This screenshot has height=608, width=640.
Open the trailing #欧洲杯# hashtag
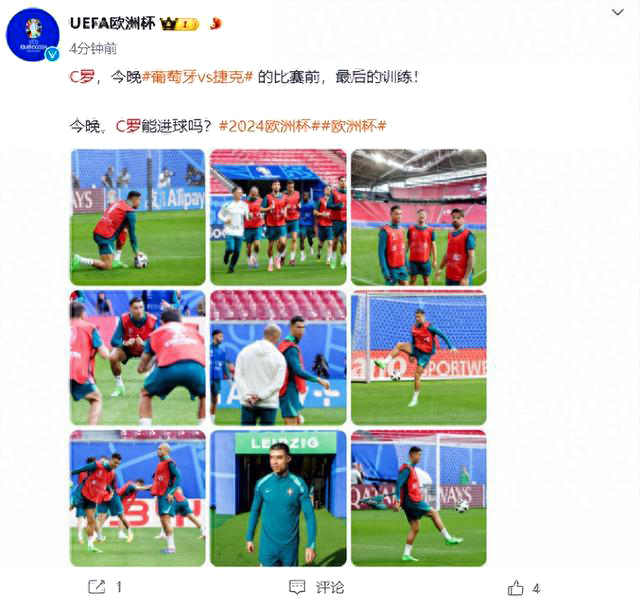353,126
